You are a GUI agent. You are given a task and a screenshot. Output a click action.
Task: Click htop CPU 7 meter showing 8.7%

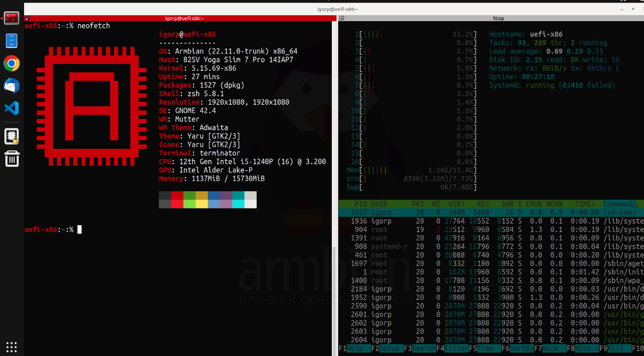pyautogui.click(x=416, y=85)
